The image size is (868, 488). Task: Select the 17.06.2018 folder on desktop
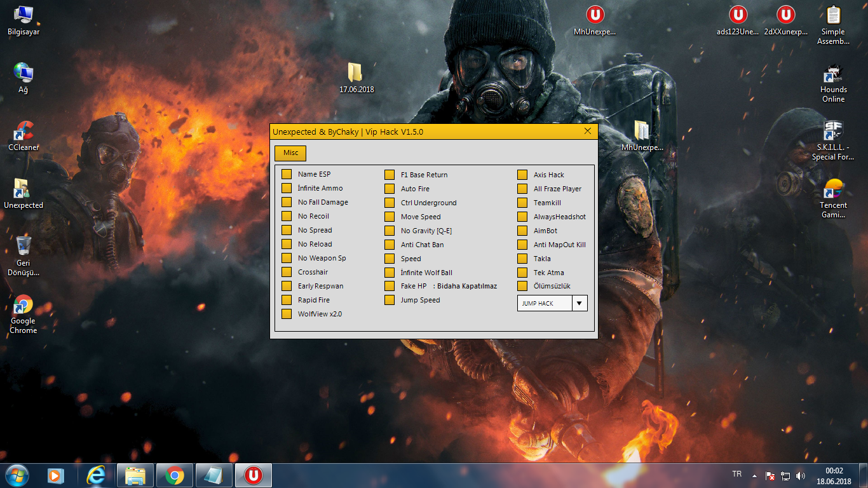[356, 78]
